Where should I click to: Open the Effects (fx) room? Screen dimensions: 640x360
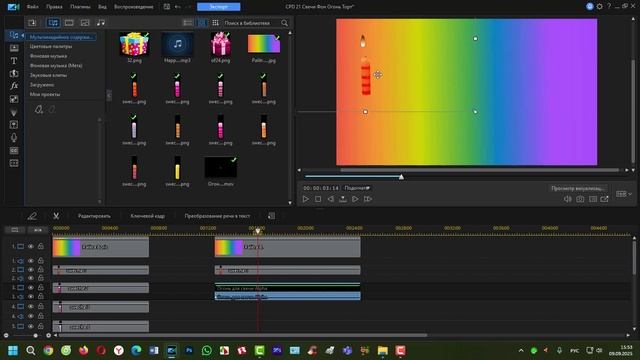14,86
